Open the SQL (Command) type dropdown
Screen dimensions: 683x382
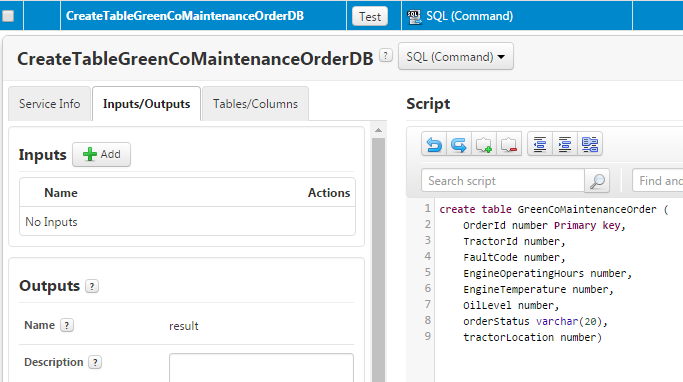coord(456,57)
